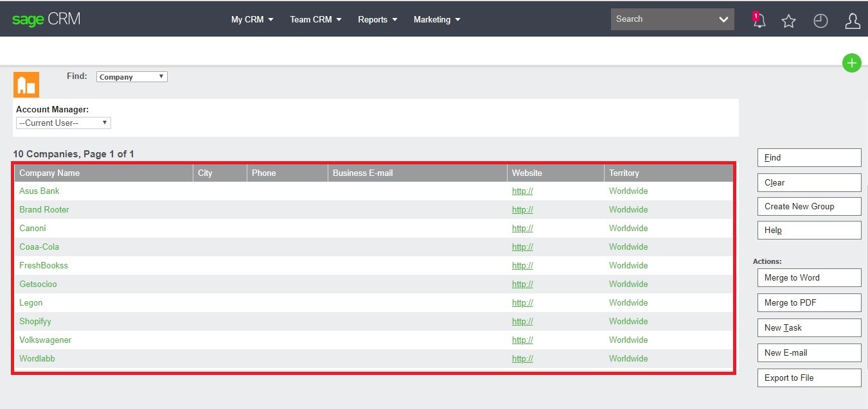The height and width of the screenshot is (409, 868).
Task: Click Create New Group button
Action: (x=809, y=206)
